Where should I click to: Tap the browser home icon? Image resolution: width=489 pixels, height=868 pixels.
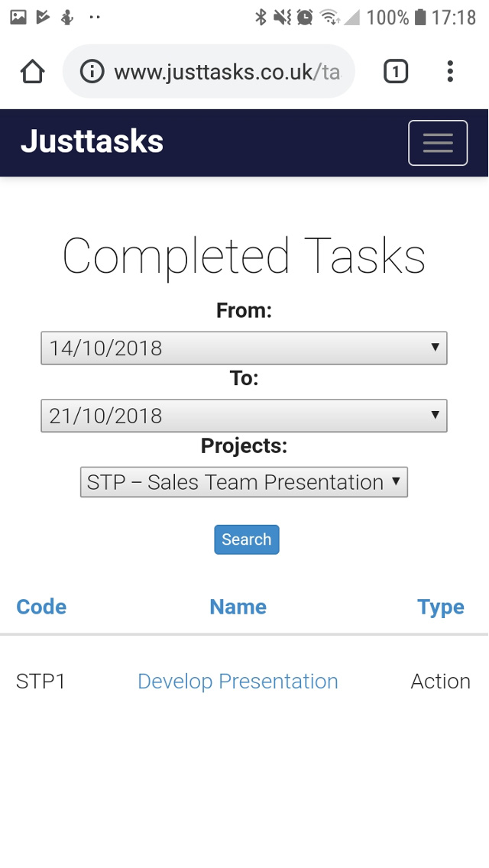click(x=32, y=72)
